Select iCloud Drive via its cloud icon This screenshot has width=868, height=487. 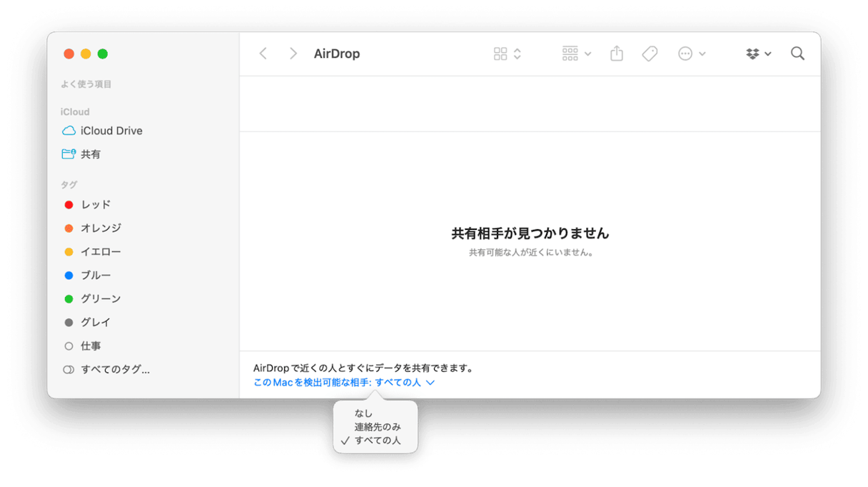click(x=71, y=131)
